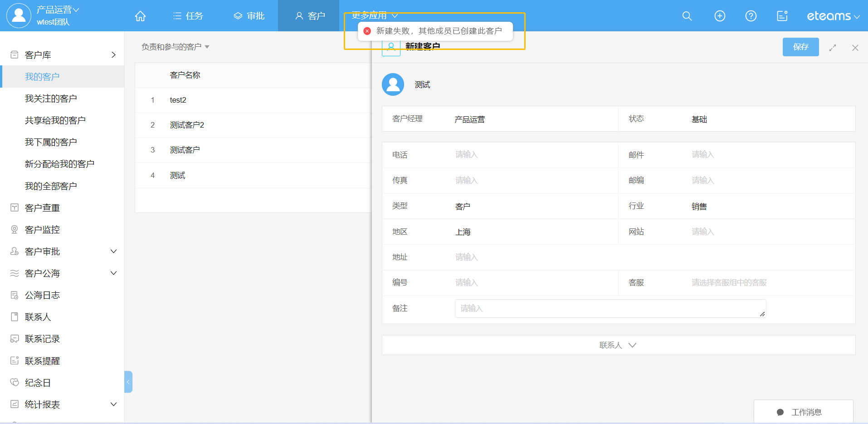868x424 pixels.
Task: Expand the new customer panel to fullscreen
Action: (x=832, y=48)
